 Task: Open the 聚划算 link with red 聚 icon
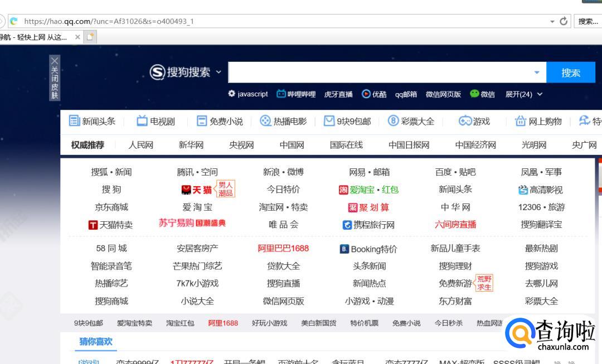click(368, 207)
